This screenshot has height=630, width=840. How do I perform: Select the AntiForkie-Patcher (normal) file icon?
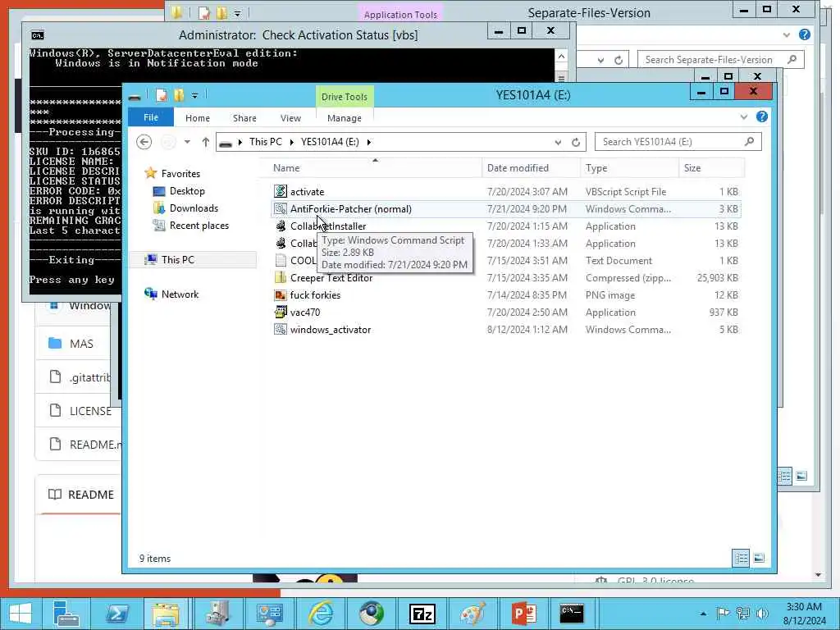coord(281,209)
